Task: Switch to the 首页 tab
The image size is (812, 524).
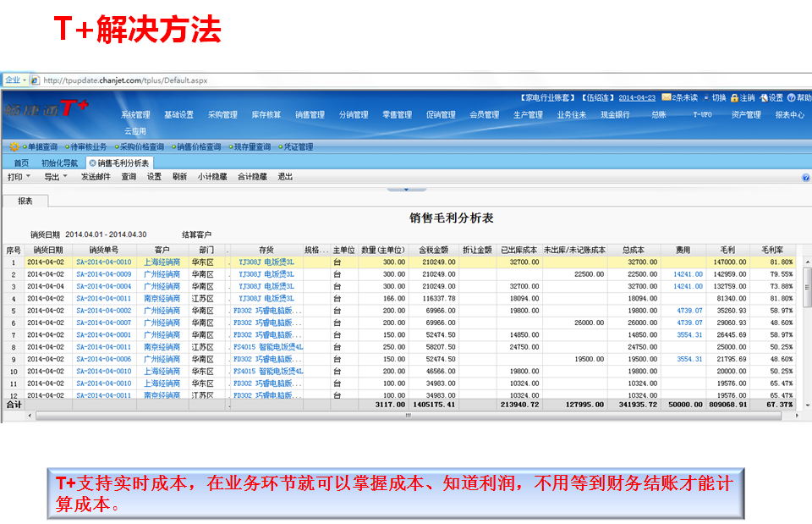Action: coord(21,163)
